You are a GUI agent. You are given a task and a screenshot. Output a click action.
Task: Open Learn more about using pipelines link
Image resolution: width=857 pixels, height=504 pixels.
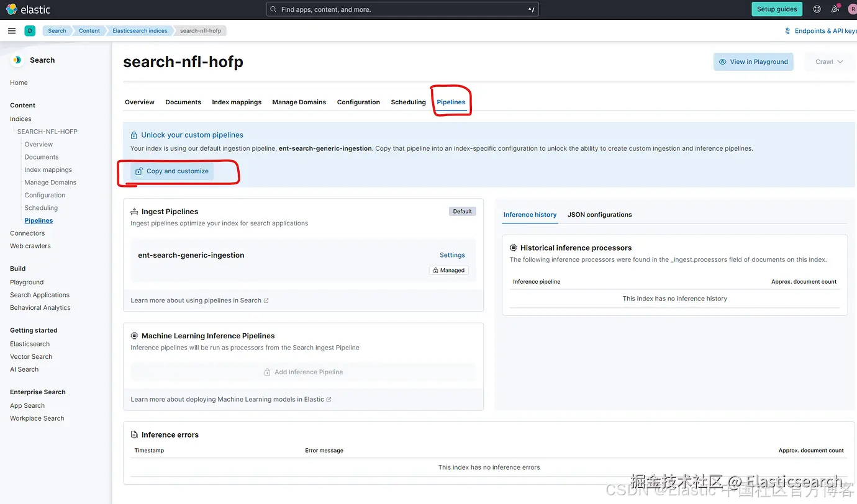[199, 300]
